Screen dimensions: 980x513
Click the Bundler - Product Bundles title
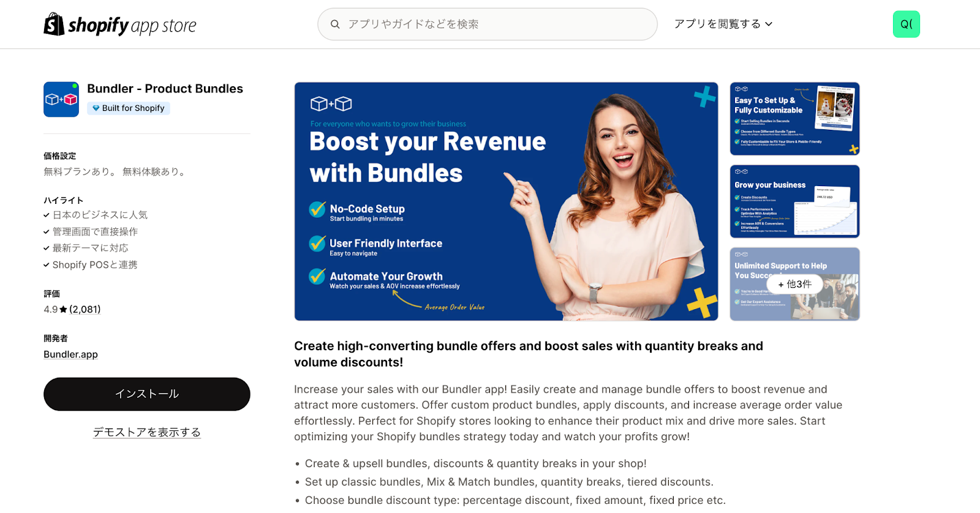(165, 89)
